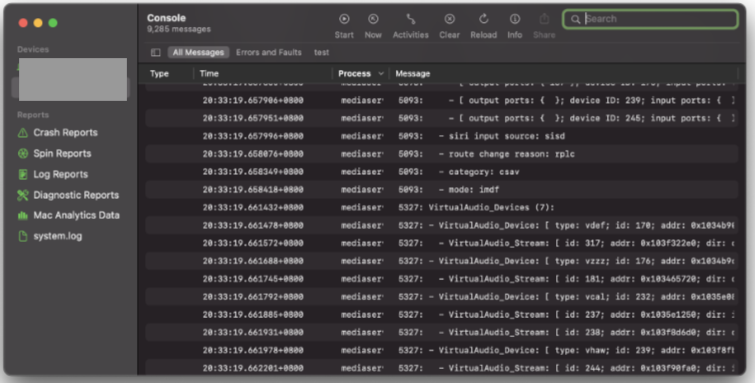Select the VirtualAudio_Device type: vdef row
This screenshot has height=383, width=755.
[x=442, y=225]
